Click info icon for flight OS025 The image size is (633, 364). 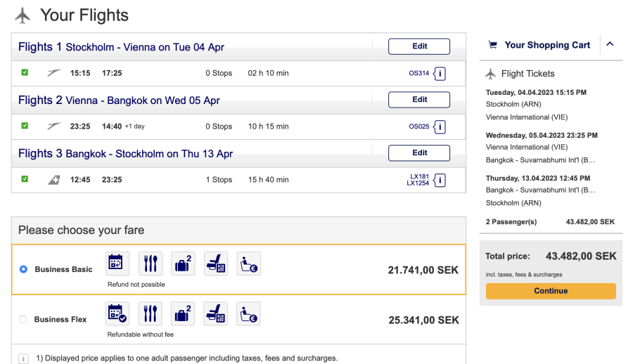pos(440,126)
